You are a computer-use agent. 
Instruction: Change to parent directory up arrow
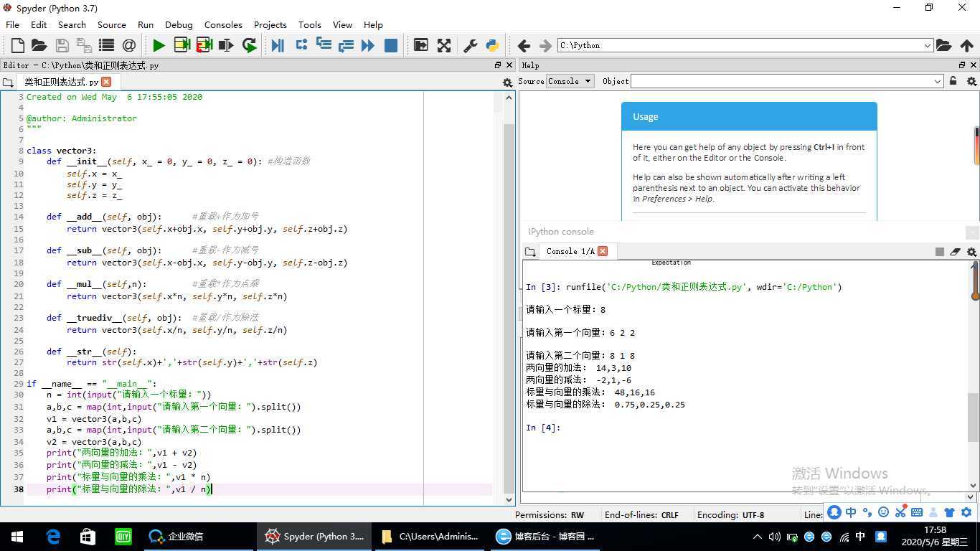pos(966,45)
